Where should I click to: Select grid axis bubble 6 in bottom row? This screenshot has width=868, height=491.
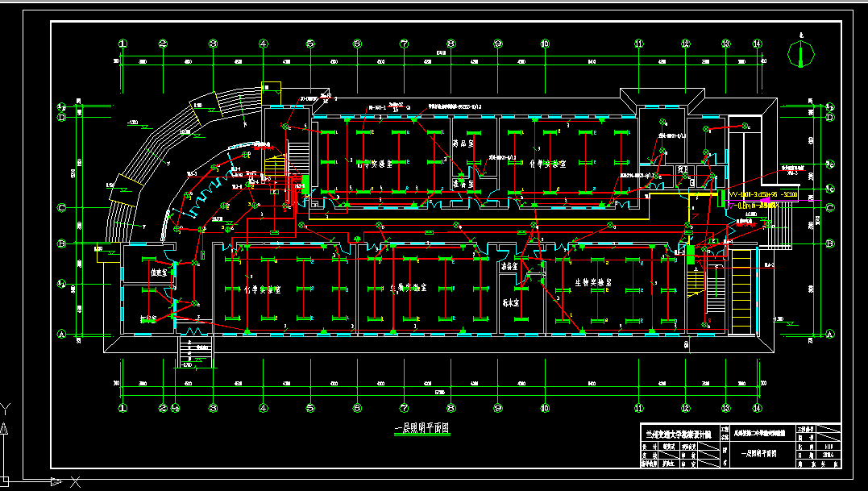click(x=357, y=408)
